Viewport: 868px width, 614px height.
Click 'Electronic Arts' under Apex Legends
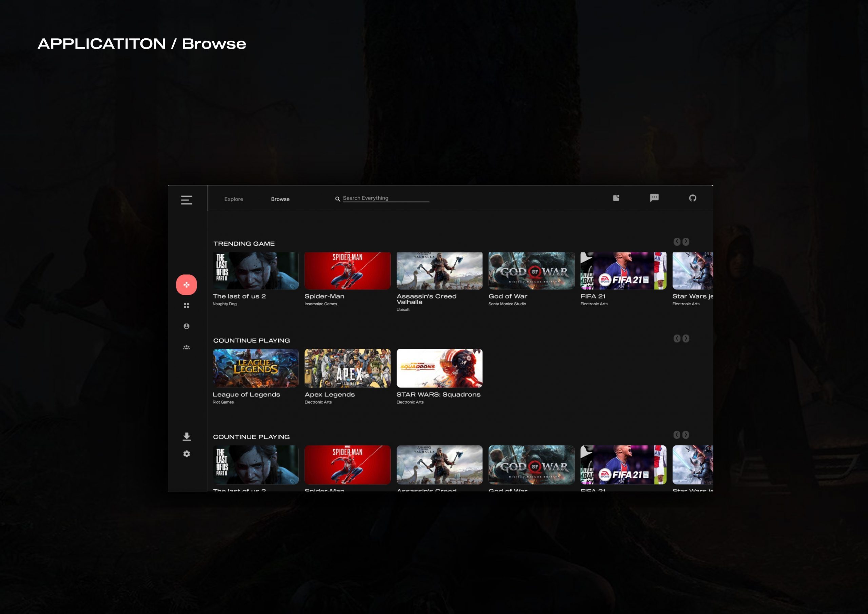[x=318, y=402]
